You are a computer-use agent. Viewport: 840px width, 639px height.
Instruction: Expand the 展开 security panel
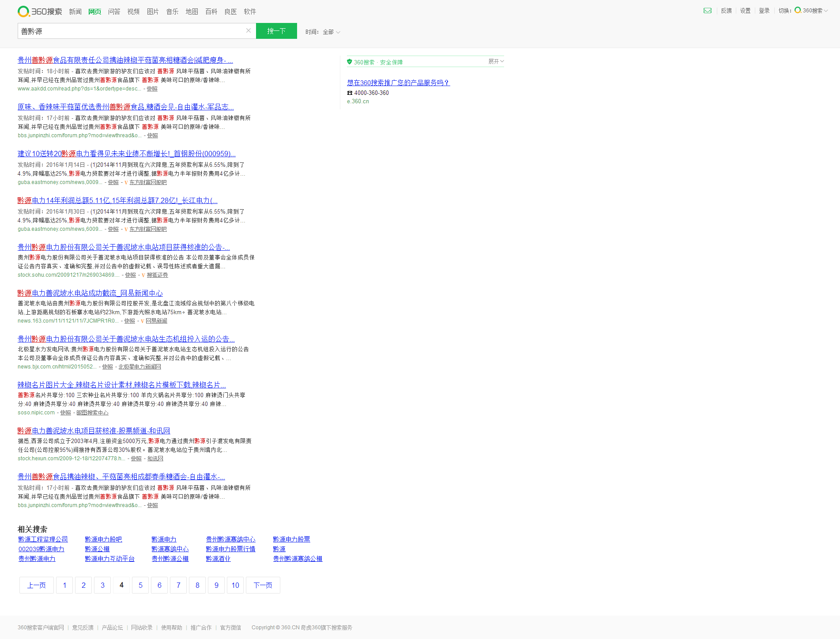[x=496, y=61]
